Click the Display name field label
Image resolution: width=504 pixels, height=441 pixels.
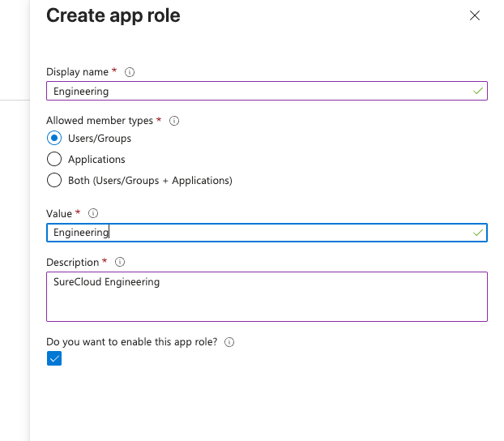(78, 72)
